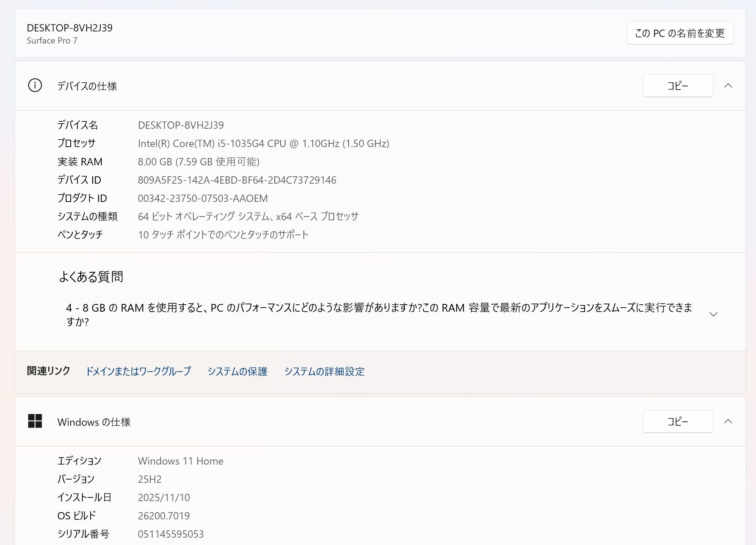Open システムの保護 link
The height and width of the screenshot is (545, 756).
point(237,371)
